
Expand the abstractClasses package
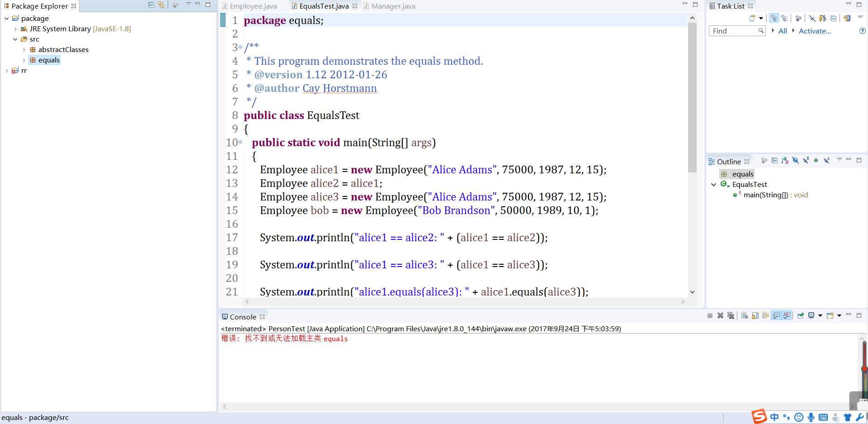coord(24,50)
